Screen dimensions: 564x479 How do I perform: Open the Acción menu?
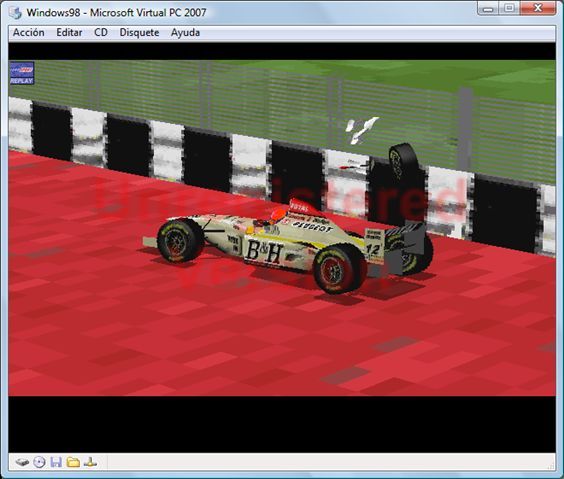point(29,33)
